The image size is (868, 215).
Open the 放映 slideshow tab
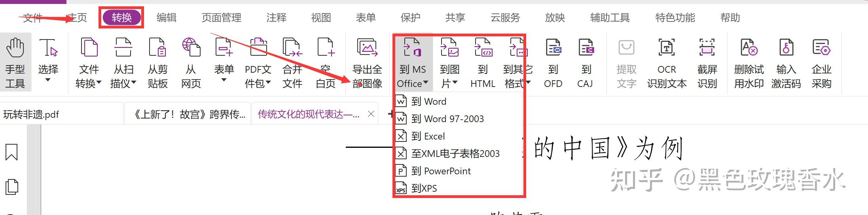(555, 18)
